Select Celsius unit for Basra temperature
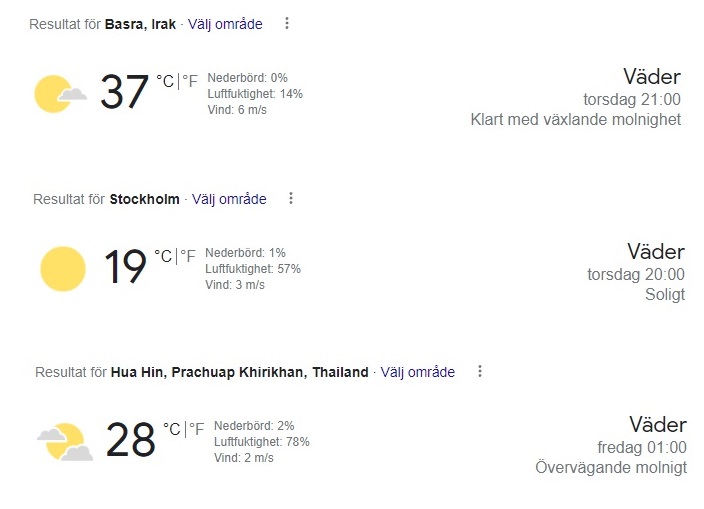 click(165, 81)
